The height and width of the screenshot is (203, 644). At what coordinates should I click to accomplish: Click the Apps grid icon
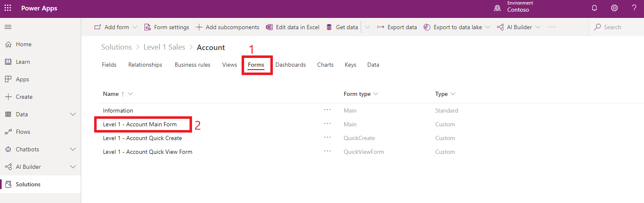click(8, 79)
